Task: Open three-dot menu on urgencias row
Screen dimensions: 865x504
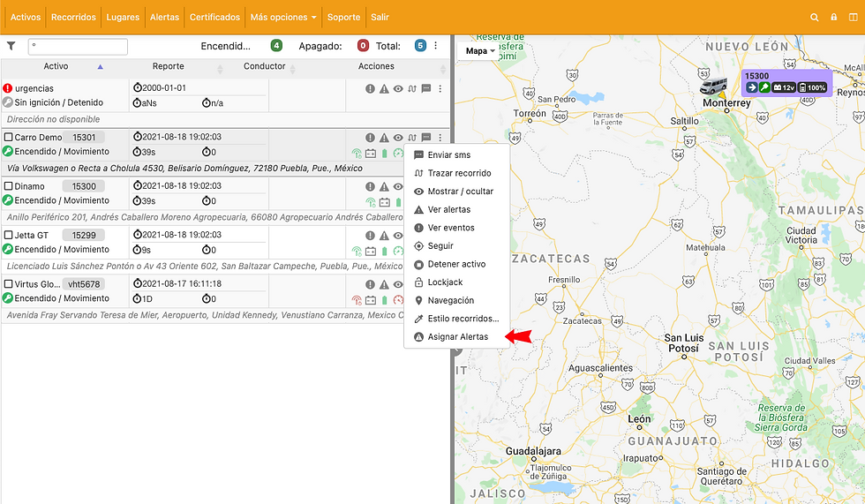Action: pyautogui.click(x=440, y=88)
